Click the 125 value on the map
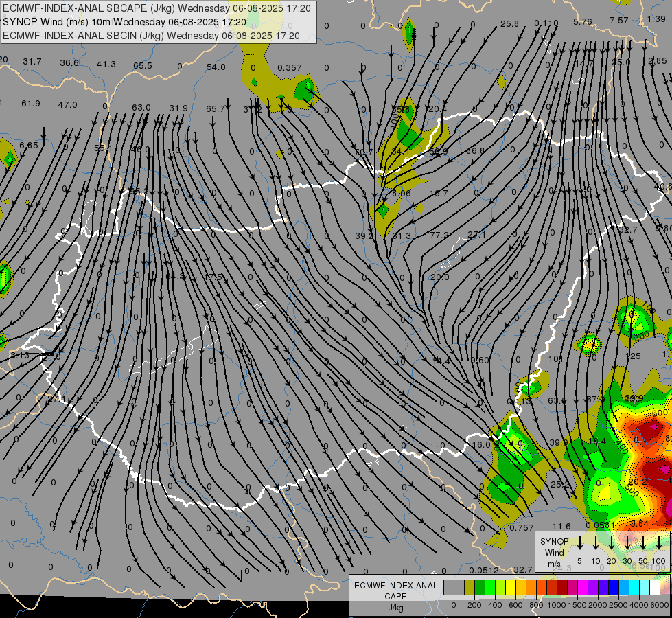The image size is (672, 618). (633, 356)
